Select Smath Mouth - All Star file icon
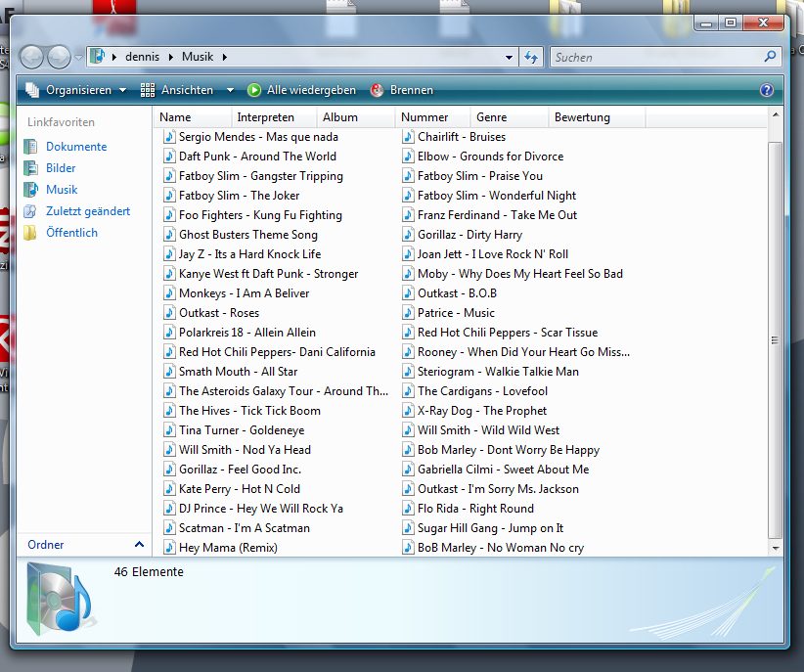 169,372
